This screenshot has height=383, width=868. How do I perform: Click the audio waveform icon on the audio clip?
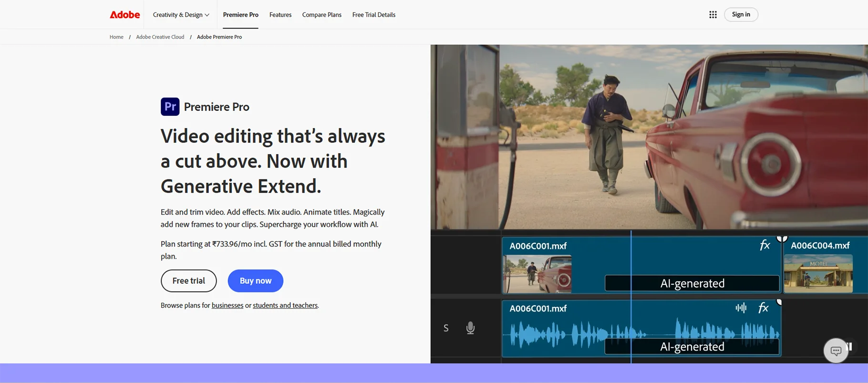click(741, 308)
